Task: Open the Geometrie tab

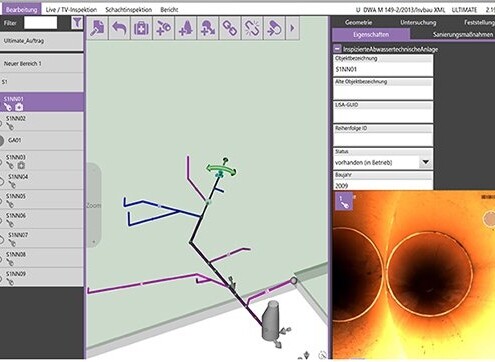Action: pyautogui.click(x=358, y=23)
